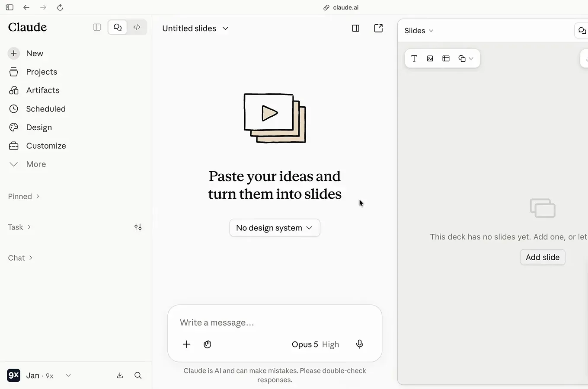
Task: Reload the page with the refresh icon
Action: [x=60, y=7]
